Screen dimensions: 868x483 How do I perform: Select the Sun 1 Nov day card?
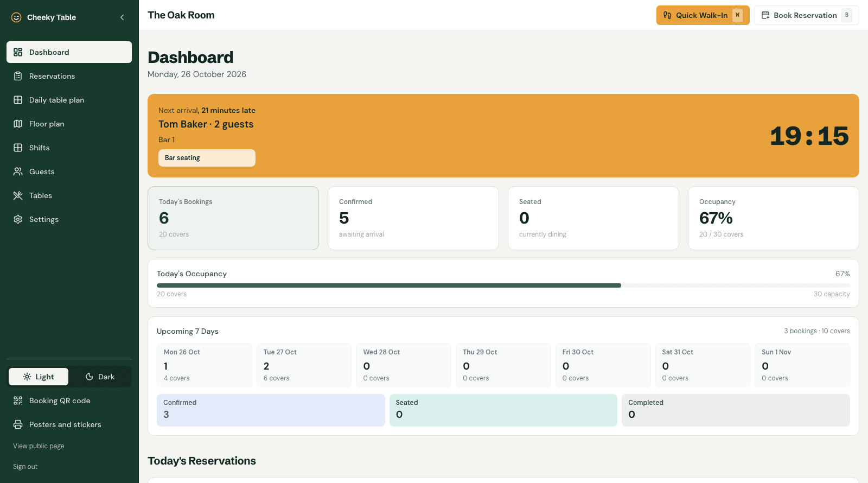(x=802, y=365)
